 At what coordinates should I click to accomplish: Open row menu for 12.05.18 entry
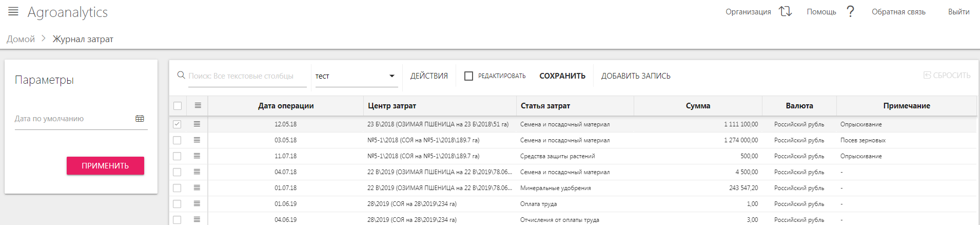click(x=197, y=124)
